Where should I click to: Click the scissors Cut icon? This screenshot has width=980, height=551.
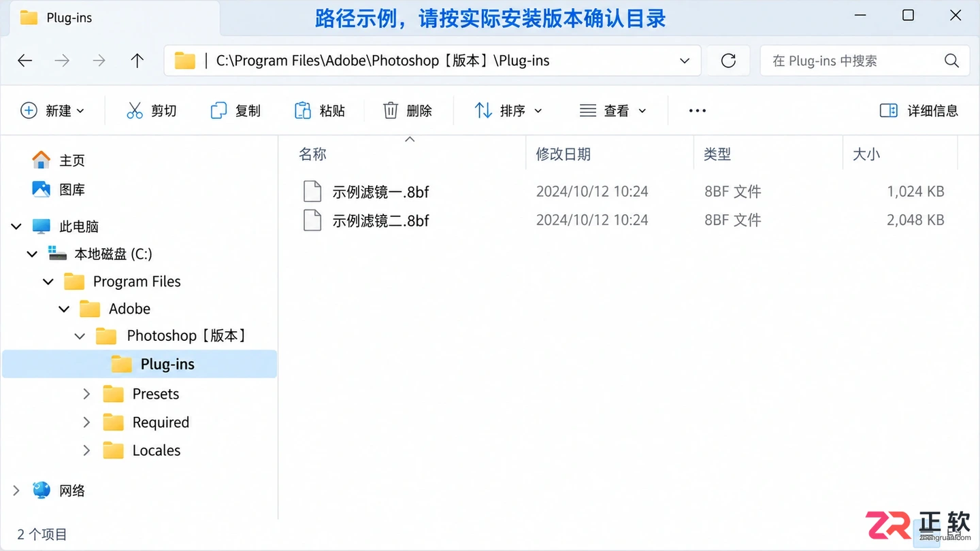(135, 111)
